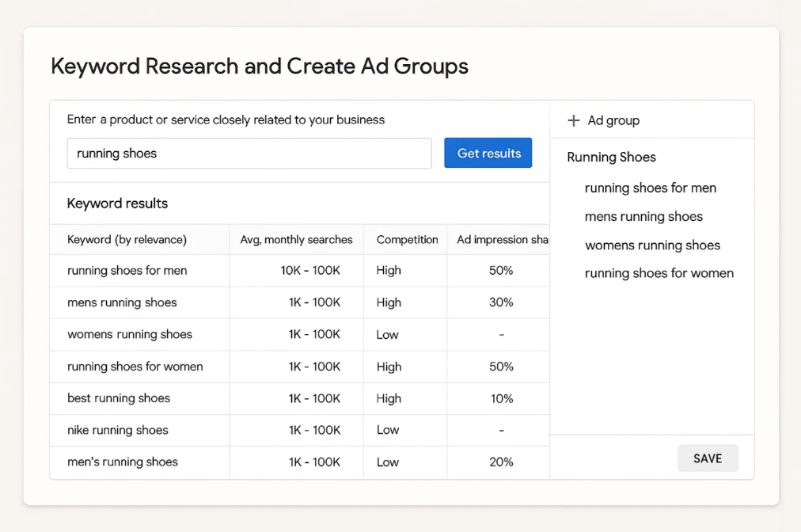Click the SAVE button

[x=708, y=458]
